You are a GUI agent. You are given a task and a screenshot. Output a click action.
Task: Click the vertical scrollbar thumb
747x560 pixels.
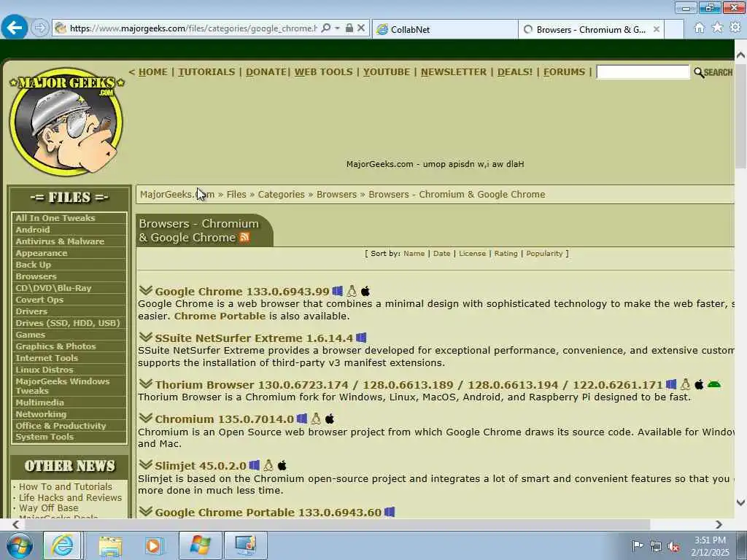(x=740, y=117)
